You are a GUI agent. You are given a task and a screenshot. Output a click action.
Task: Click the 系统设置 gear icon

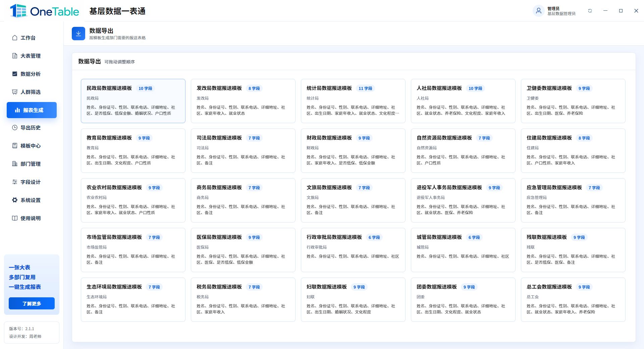click(x=15, y=200)
